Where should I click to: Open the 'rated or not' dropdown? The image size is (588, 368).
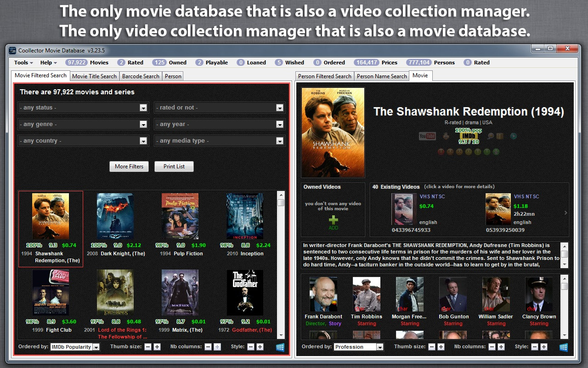tap(220, 108)
